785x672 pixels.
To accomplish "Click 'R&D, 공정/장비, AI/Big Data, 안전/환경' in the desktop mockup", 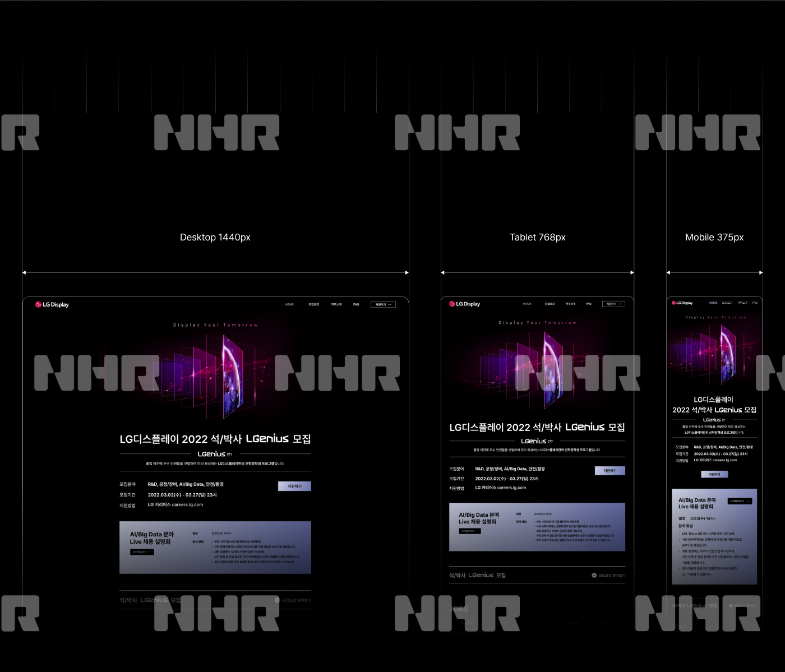I will tap(186, 484).
